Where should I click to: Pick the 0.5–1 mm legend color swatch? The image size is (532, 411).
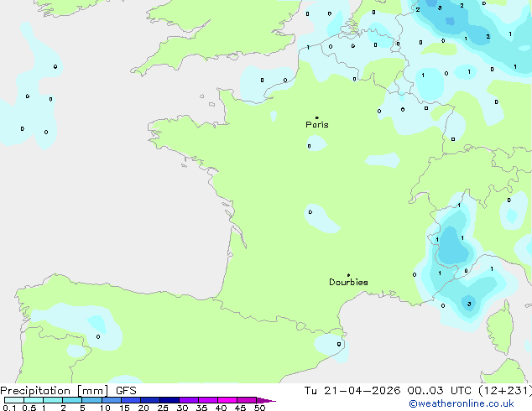[x=34, y=400]
